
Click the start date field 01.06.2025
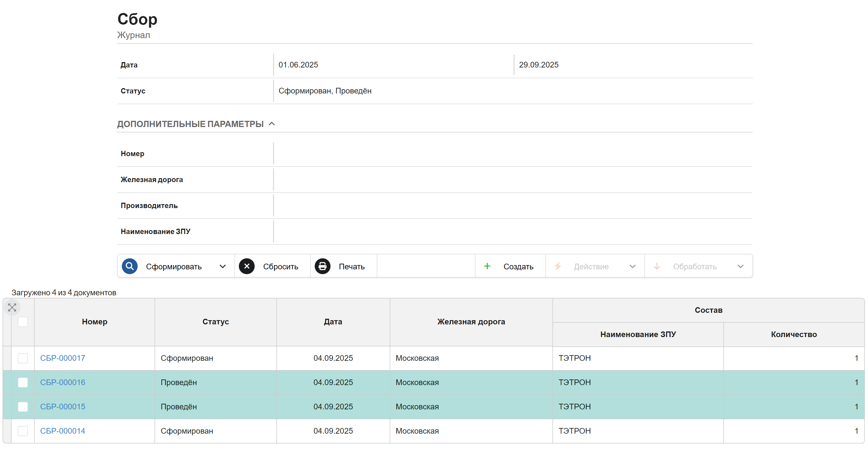(x=394, y=65)
